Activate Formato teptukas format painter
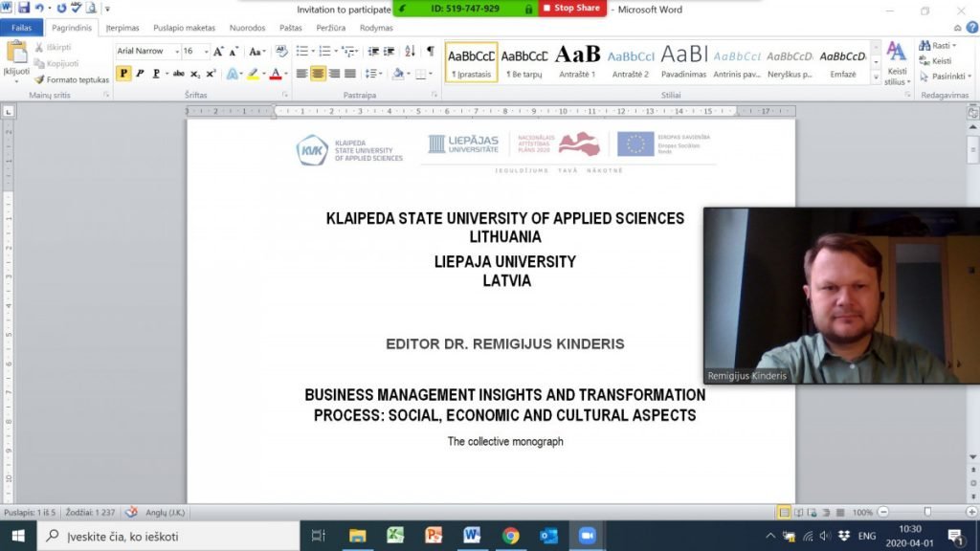This screenshot has height=551, width=980. [72, 80]
